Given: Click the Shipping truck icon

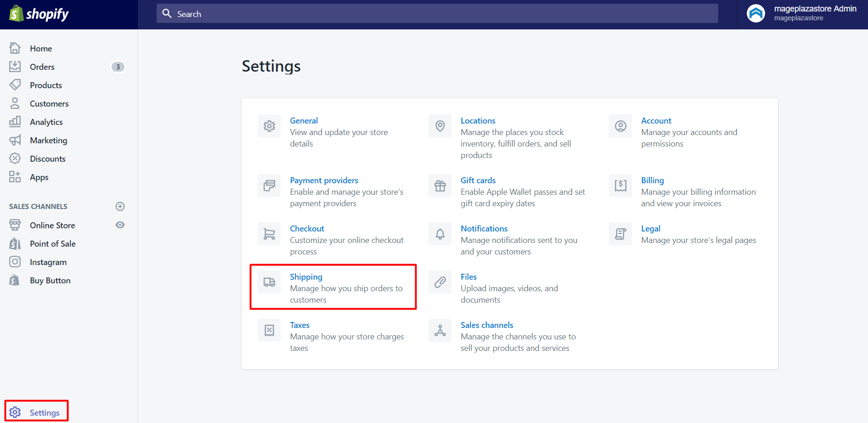Looking at the screenshot, I should pyautogui.click(x=269, y=282).
